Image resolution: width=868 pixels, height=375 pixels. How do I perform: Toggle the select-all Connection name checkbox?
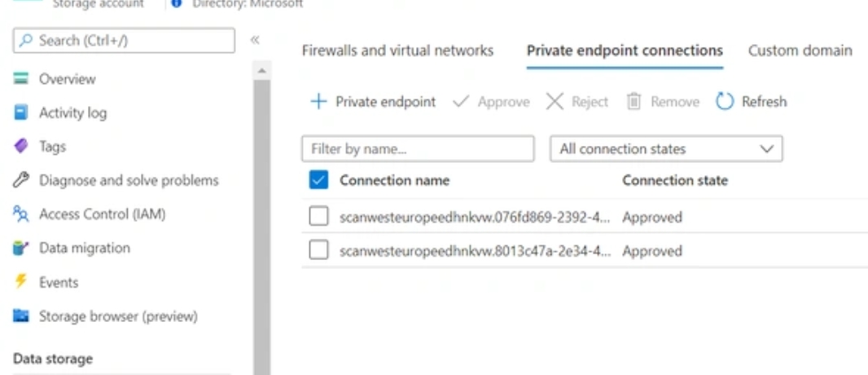pos(319,180)
